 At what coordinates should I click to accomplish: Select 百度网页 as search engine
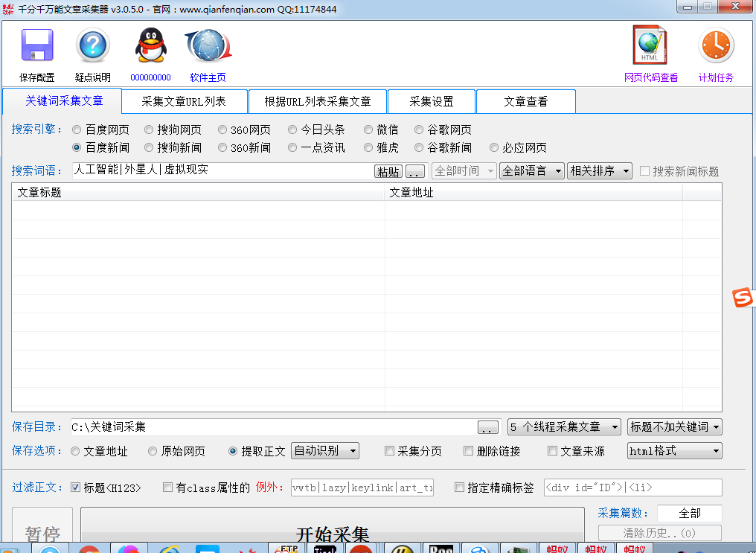76,130
